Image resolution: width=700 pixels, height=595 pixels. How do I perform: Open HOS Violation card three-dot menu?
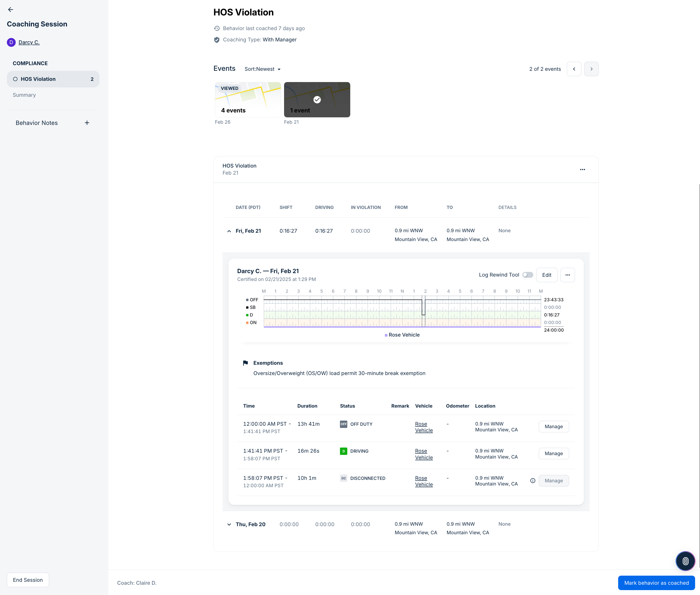point(582,169)
